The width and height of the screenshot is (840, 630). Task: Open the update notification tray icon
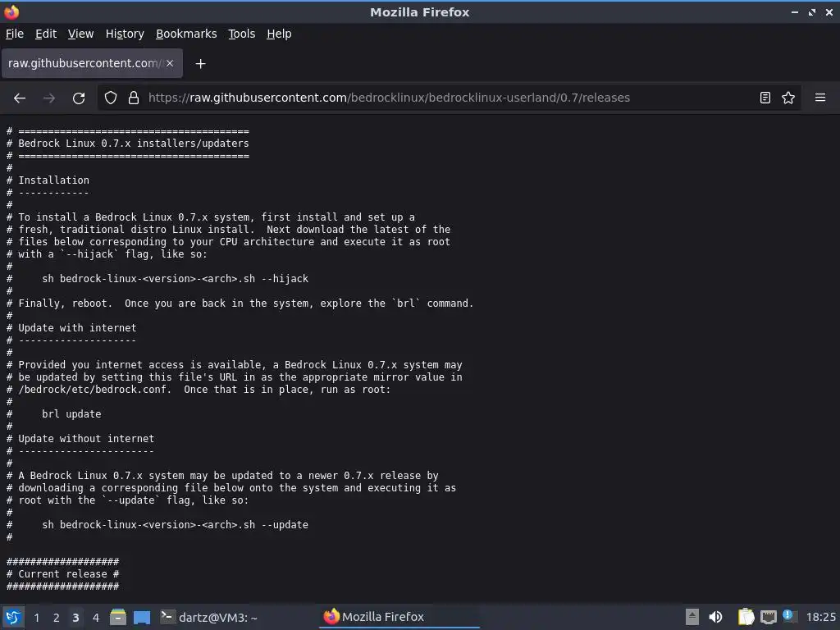[787, 615]
